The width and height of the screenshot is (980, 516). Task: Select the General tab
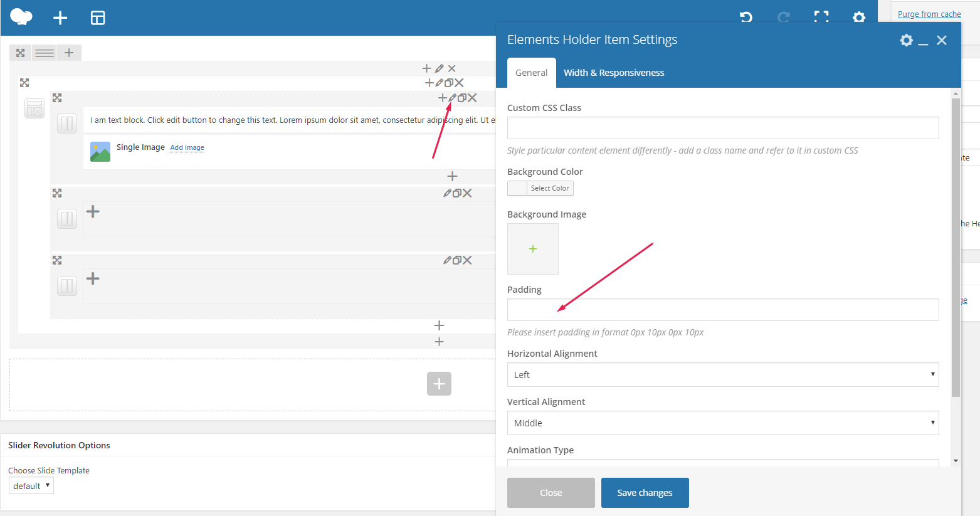(532, 73)
